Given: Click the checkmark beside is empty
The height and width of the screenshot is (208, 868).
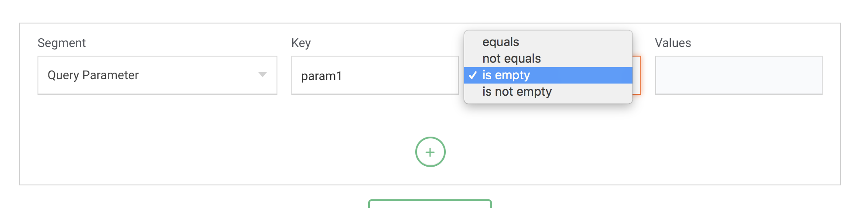Looking at the screenshot, I should [x=472, y=75].
